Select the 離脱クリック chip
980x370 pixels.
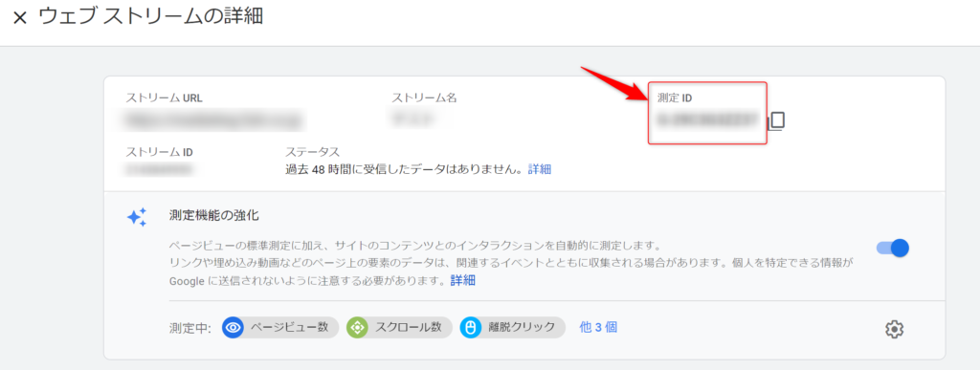point(513,327)
